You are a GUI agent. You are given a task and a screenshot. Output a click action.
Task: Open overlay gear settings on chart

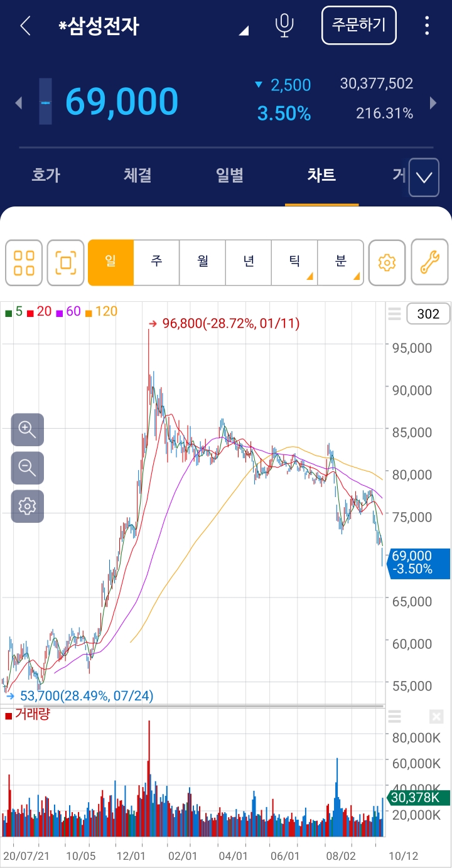pyautogui.click(x=28, y=506)
